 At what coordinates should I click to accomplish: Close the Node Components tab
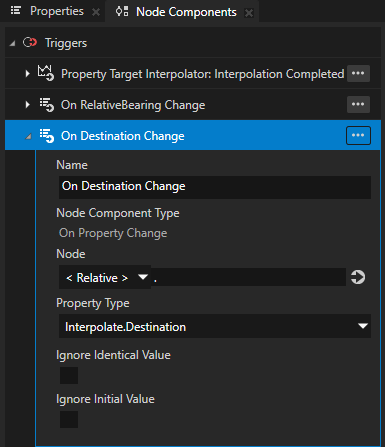pyautogui.click(x=249, y=13)
